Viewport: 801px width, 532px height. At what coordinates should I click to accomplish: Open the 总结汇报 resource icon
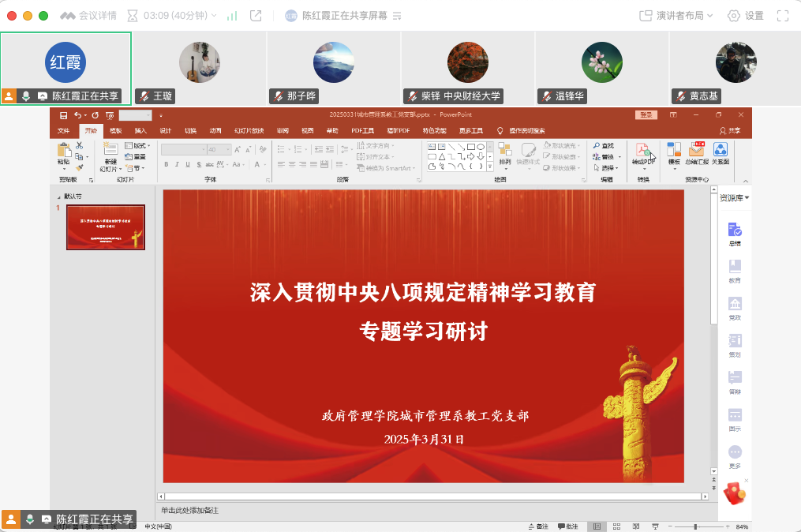tap(696, 153)
